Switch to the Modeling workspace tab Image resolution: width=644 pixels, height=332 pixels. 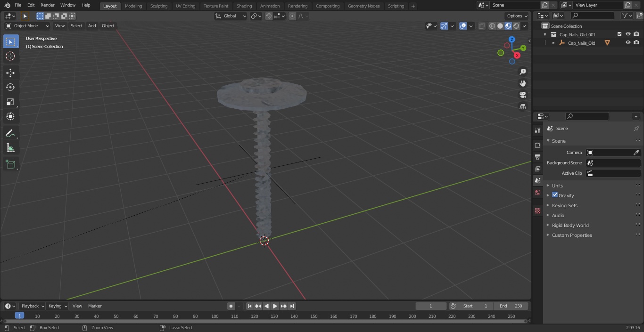(133, 6)
